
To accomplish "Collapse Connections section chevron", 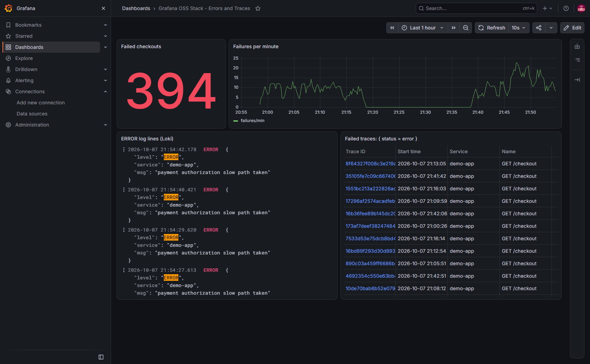I will click(106, 92).
